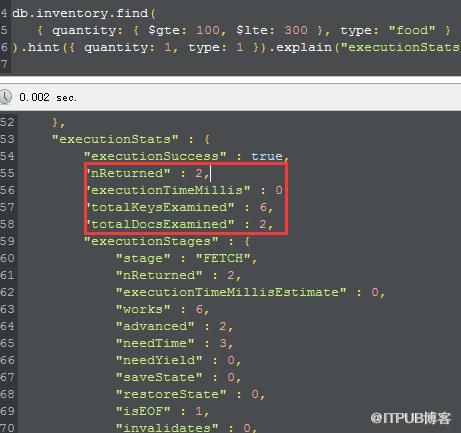This screenshot has height=433, width=461.
Task: Click the top-level "nReturned" : 2 on line 55
Action: point(148,173)
